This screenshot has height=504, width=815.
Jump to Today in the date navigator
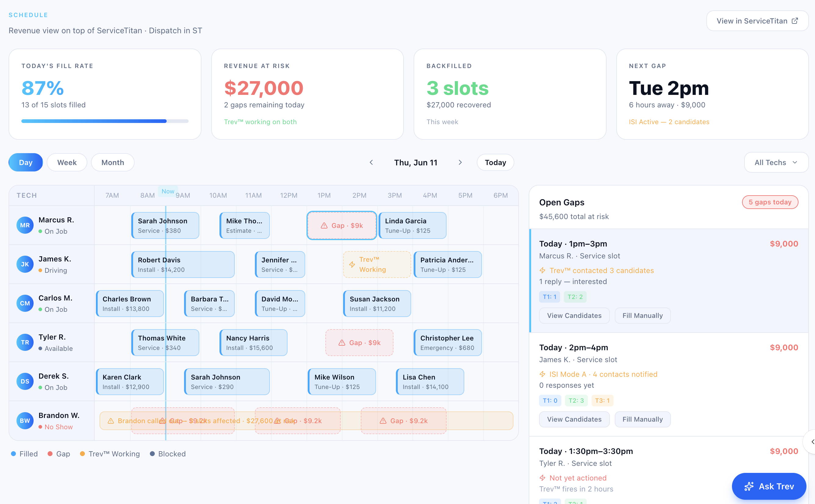tap(495, 162)
